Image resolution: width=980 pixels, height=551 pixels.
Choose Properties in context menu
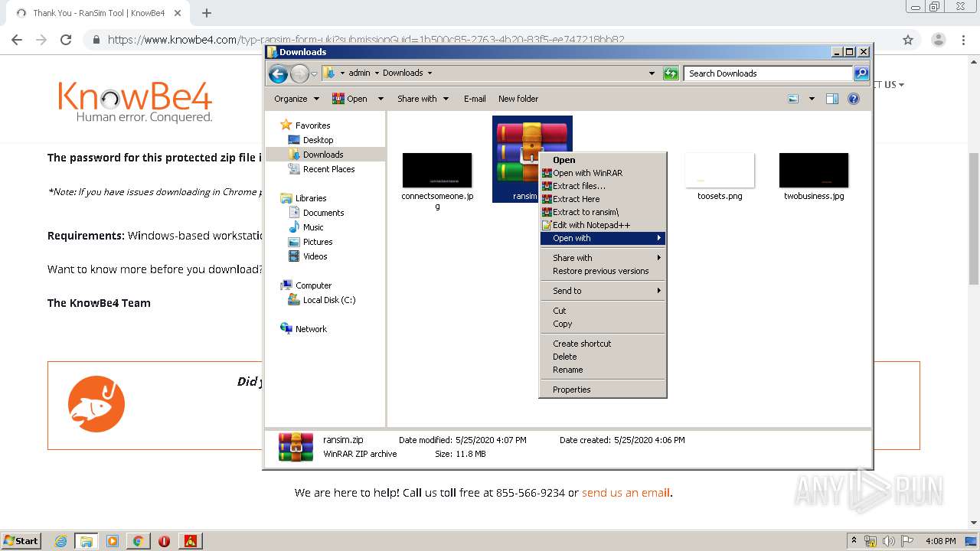coord(603,390)
